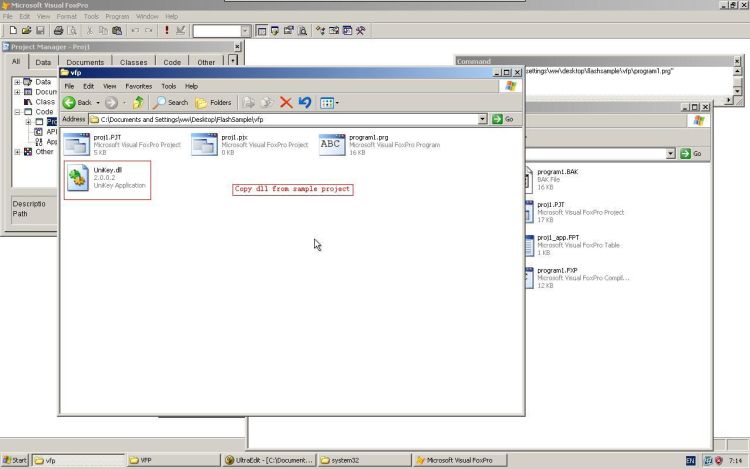Switch to UltraEdit taskbar button
This screenshot has height=469, width=750.
click(269, 460)
